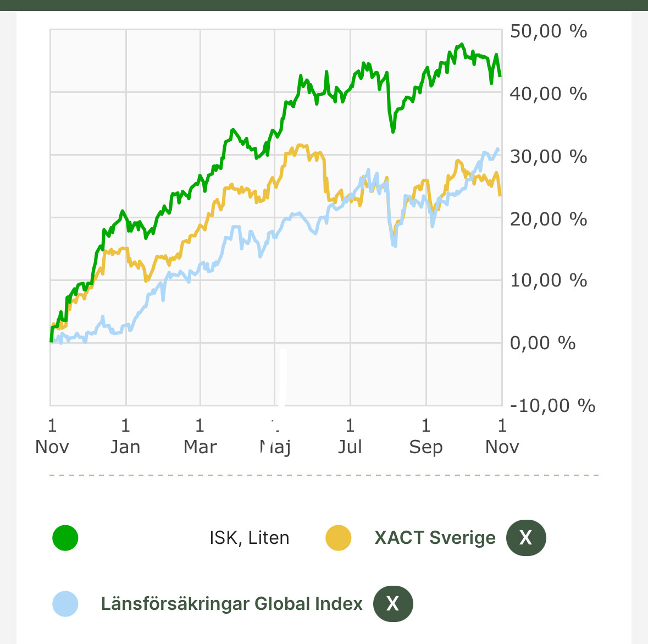Image resolution: width=648 pixels, height=644 pixels.
Task: Click the 20,00 % axis label
Action: click(x=548, y=219)
